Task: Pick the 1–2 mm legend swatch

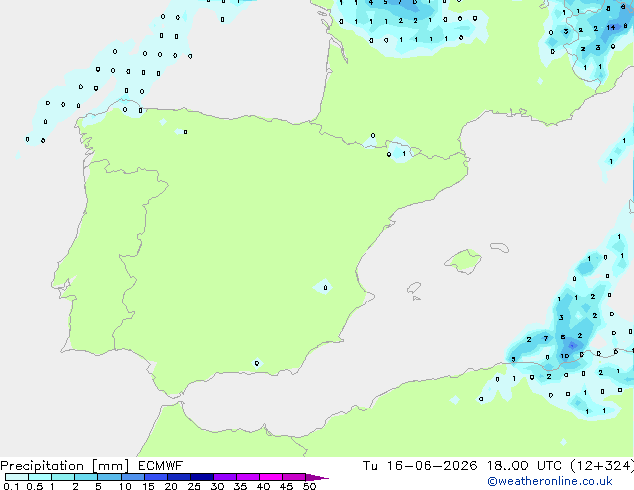Action: pyautogui.click(x=63, y=477)
